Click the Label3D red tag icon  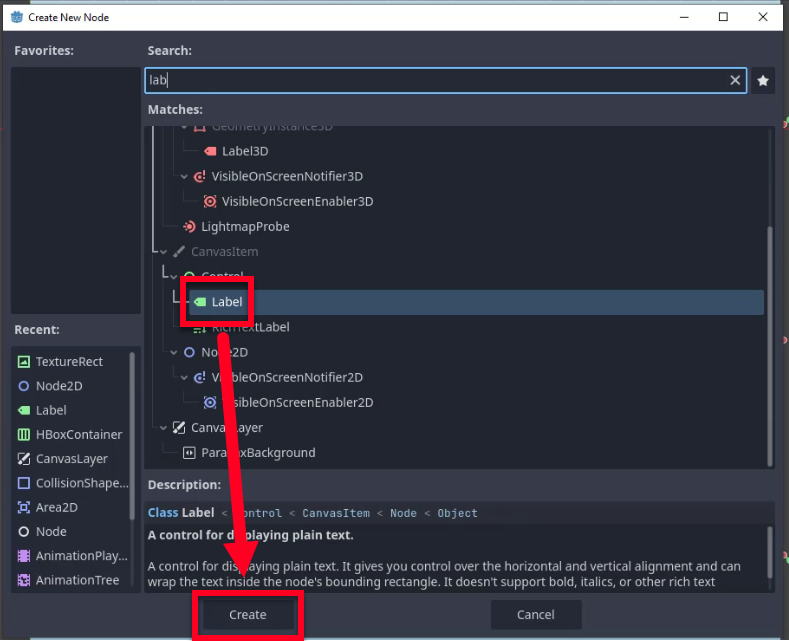(x=210, y=151)
